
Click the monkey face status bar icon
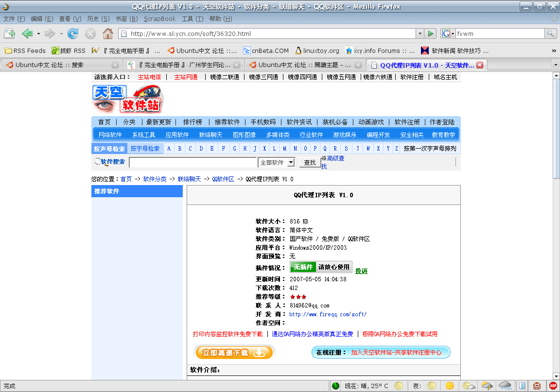[537, 386]
